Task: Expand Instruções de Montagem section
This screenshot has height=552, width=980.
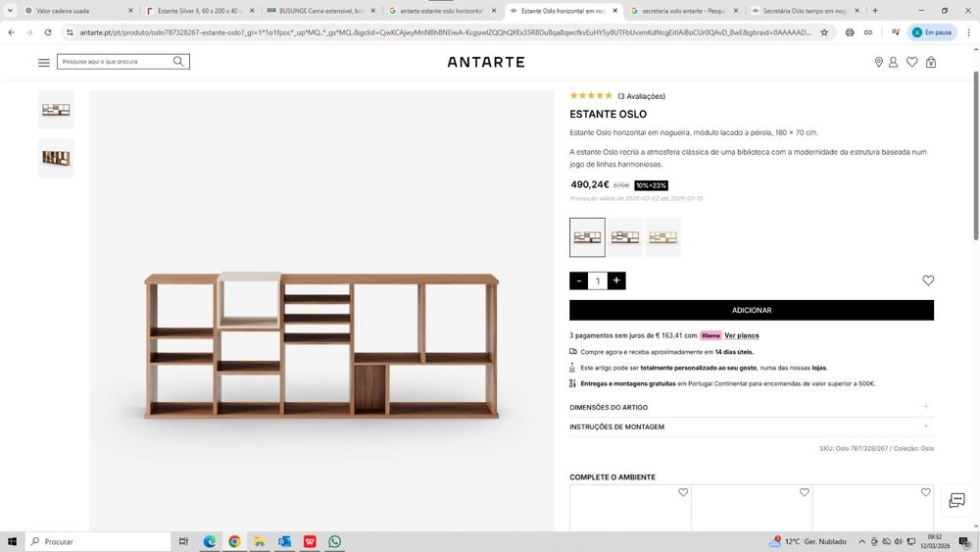Action: tap(752, 427)
